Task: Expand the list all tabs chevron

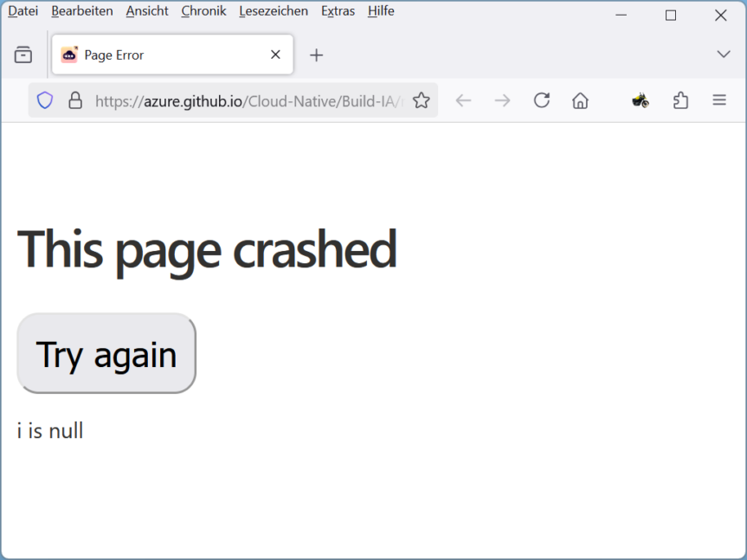Action: click(724, 55)
